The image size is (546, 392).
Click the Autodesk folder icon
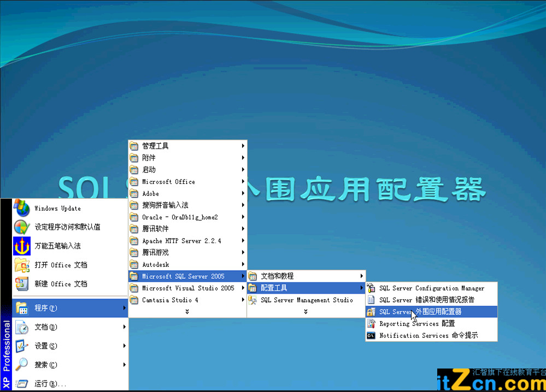[x=134, y=264]
